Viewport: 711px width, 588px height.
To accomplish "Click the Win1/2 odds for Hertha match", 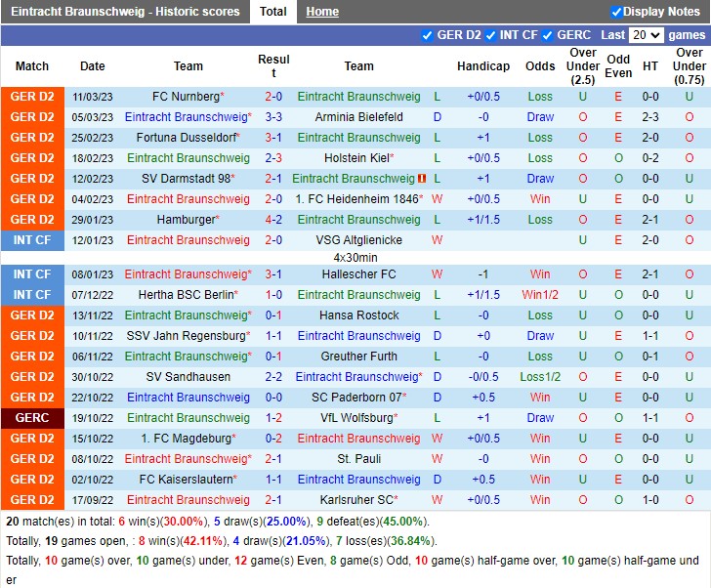I will click(540, 295).
